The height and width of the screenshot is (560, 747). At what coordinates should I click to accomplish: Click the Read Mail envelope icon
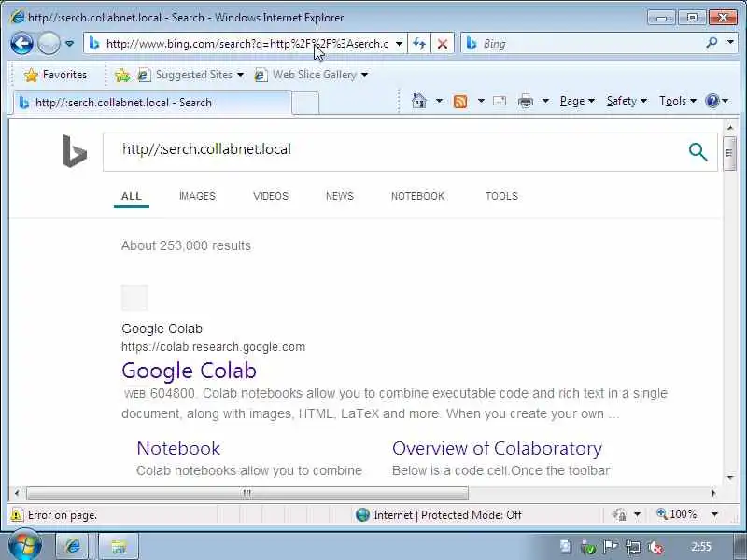[x=500, y=101]
